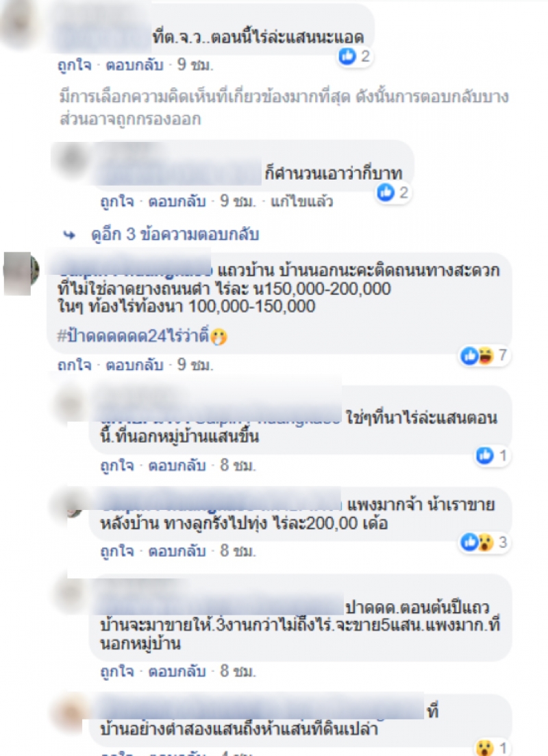The image size is (548, 756).
Task: Click ตอบกลับ under top ที่ต.จ.ว comment
Action: point(134,64)
